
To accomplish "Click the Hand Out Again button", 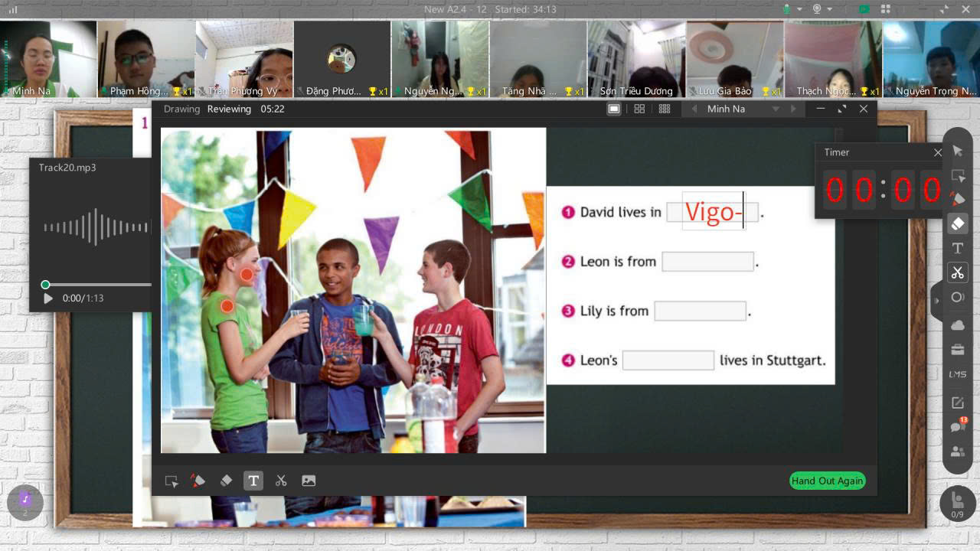I will [x=827, y=481].
